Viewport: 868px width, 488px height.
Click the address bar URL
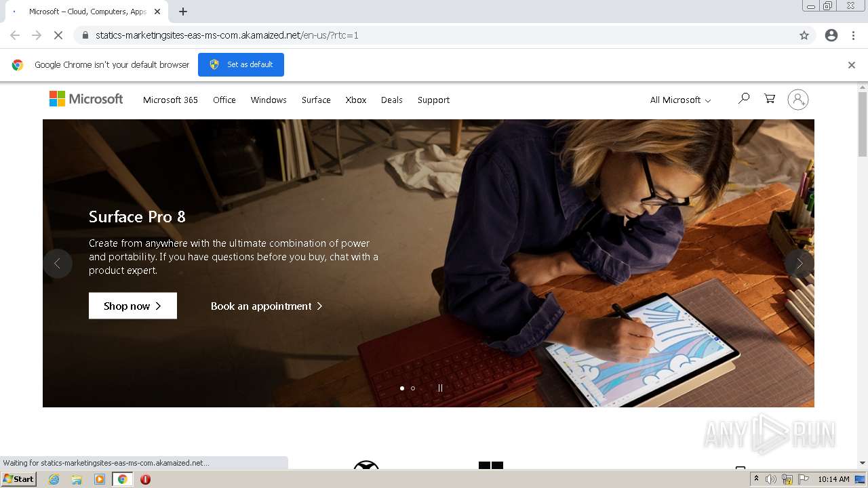[226, 35]
